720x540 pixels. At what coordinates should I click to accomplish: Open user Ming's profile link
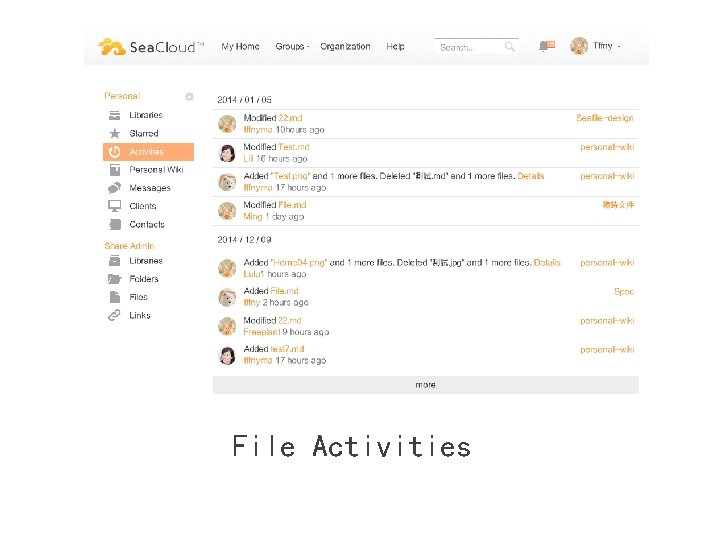point(253,216)
